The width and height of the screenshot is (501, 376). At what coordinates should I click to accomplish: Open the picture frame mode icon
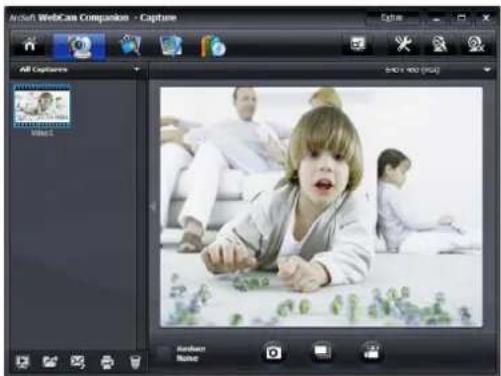(x=171, y=46)
